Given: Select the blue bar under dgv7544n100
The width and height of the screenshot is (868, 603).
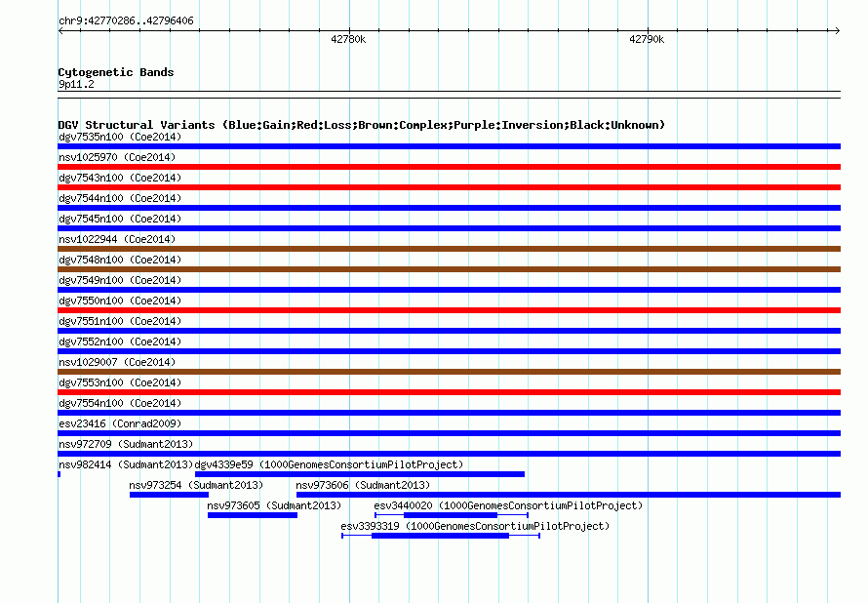Looking at the screenshot, I should pyautogui.click(x=449, y=208).
